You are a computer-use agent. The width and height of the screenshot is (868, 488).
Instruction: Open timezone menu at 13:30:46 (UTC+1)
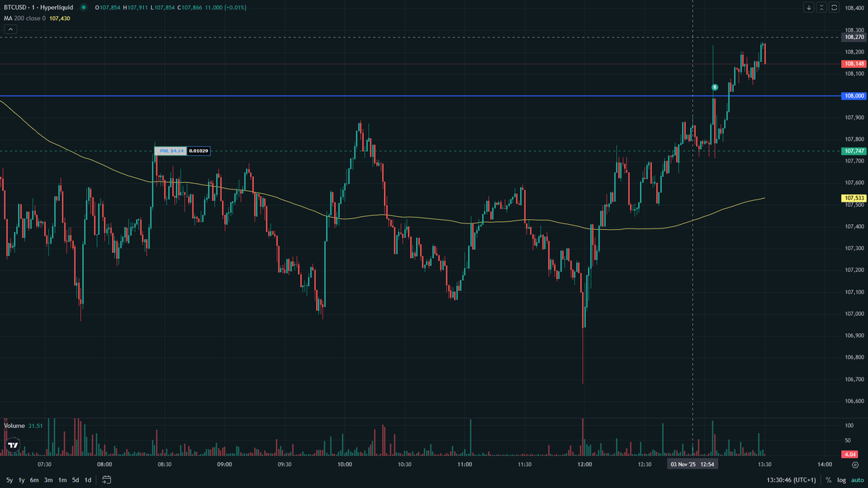pos(793,480)
